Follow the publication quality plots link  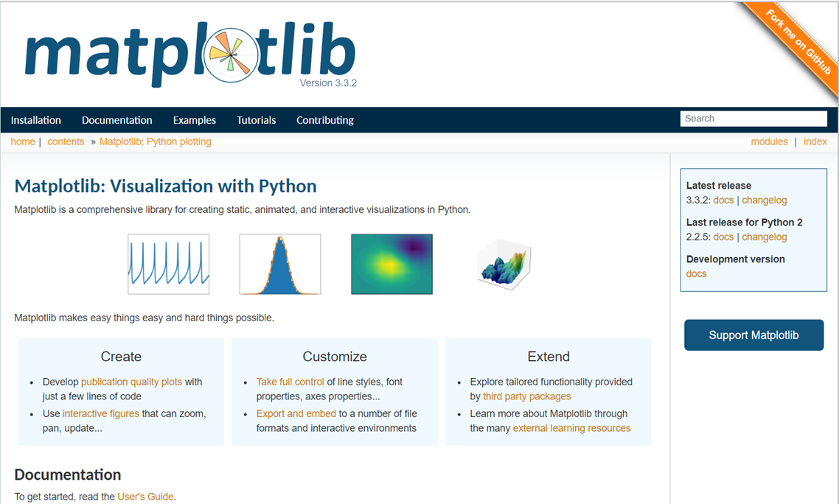click(132, 382)
